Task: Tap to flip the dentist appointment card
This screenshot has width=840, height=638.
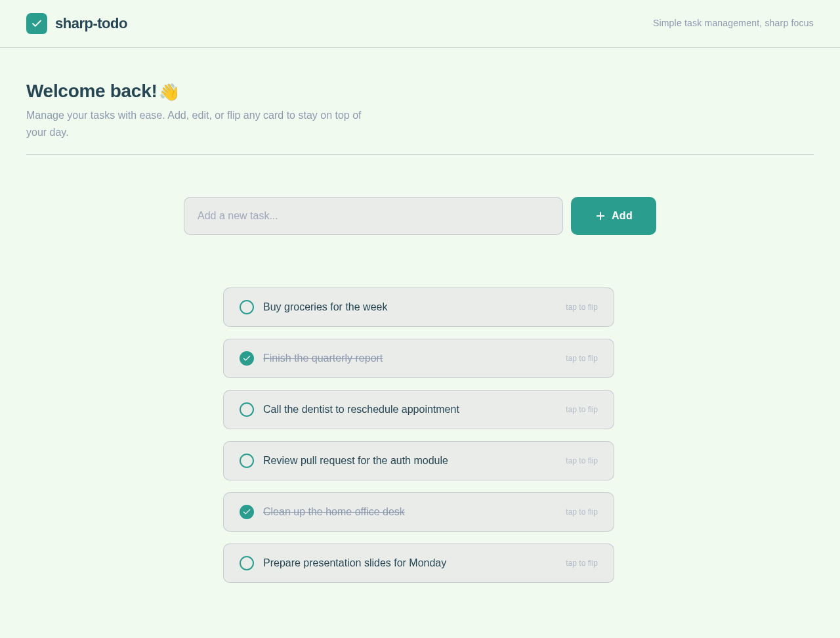Action: [x=581, y=410]
